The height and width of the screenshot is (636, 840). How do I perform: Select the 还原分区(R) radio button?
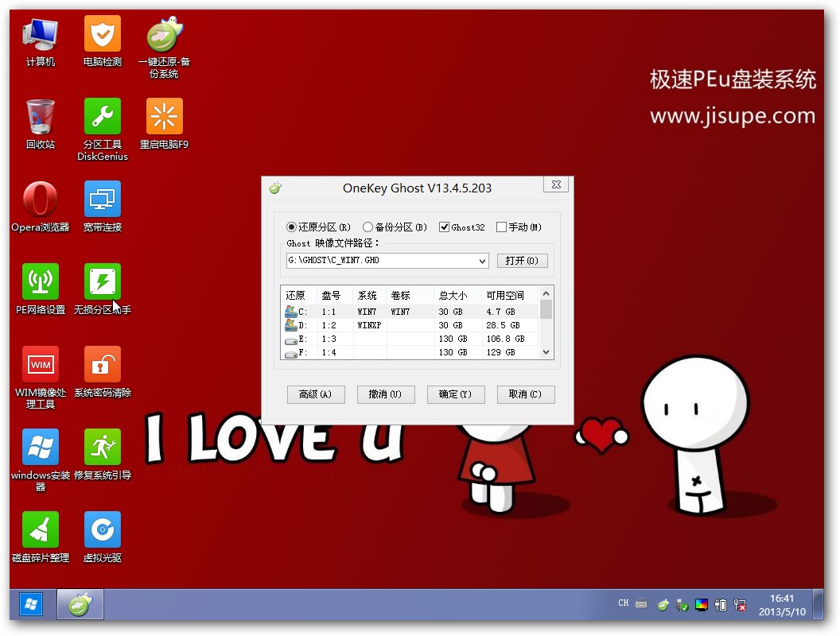(319, 227)
